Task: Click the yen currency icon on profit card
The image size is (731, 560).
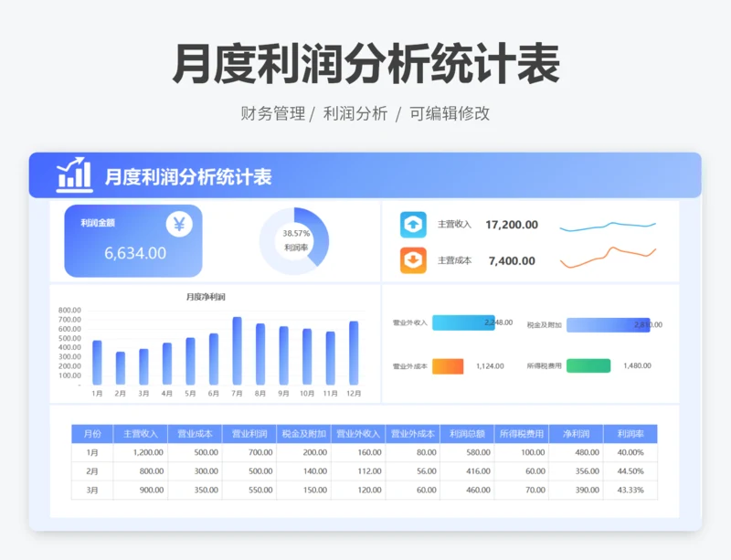Action: 179,225
